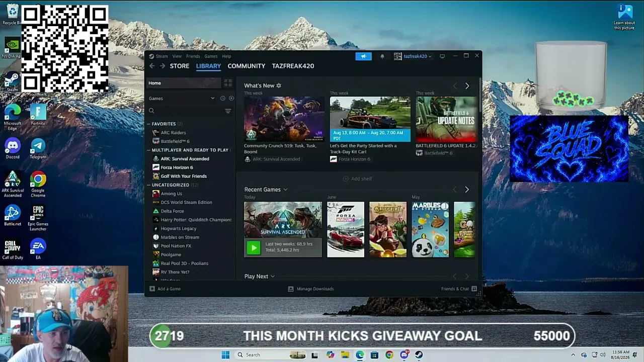Switch to the COMMUNITY tab
Viewport: 644px width, 362px height.
pos(246,66)
